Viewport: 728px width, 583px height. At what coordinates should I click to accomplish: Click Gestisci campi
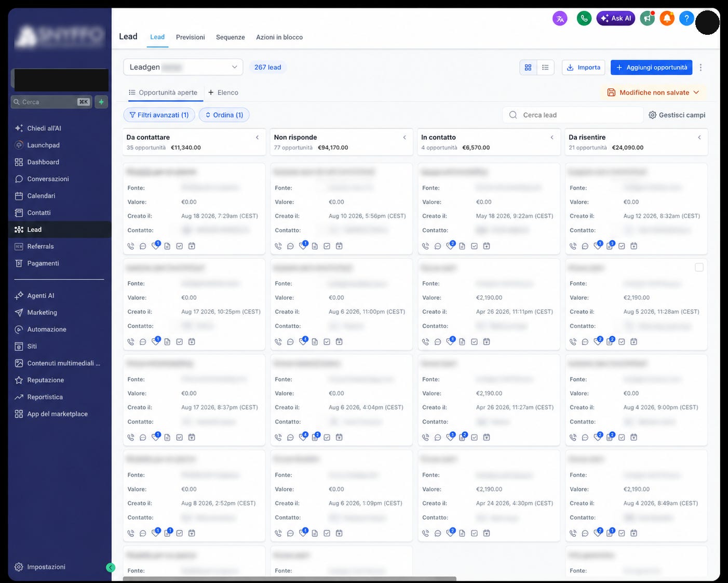coord(677,115)
